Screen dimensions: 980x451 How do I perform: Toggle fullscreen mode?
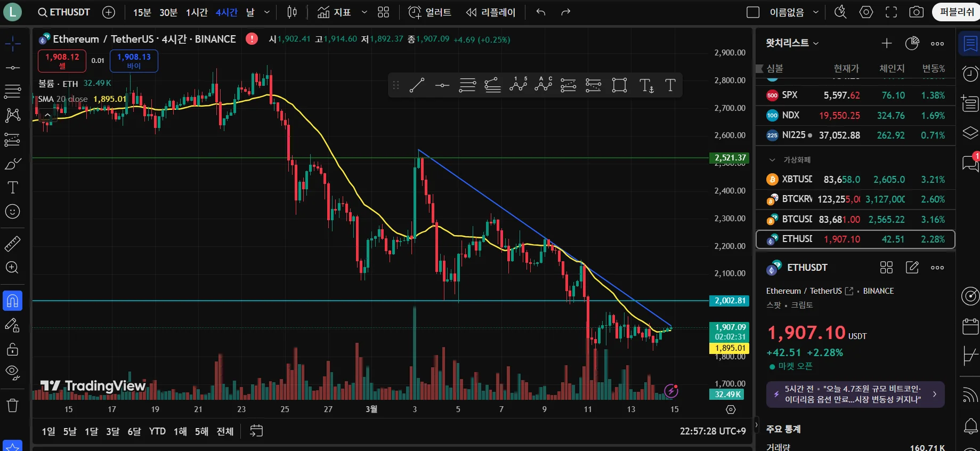click(x=891, y=12)
